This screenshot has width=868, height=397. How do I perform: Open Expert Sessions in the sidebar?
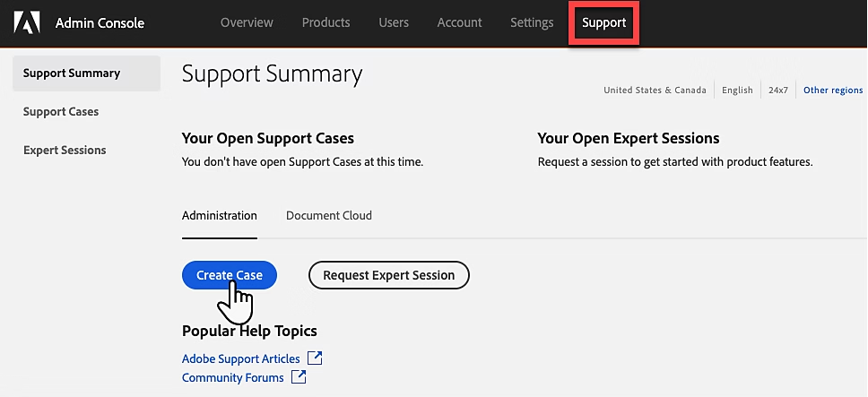[65, 151]
